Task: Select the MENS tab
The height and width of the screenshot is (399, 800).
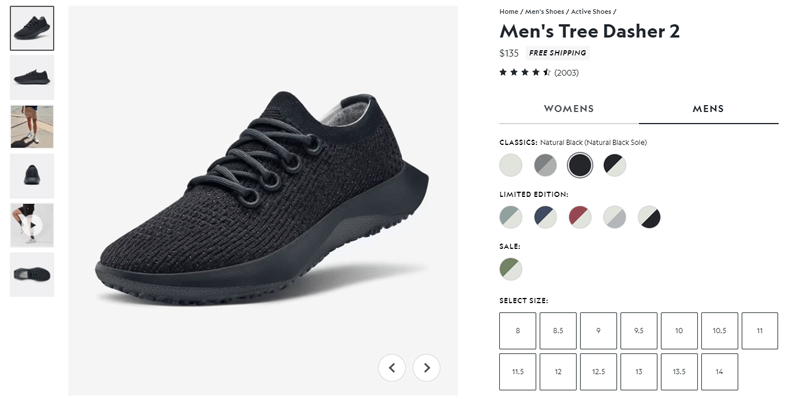Action: tap(708, 109)
